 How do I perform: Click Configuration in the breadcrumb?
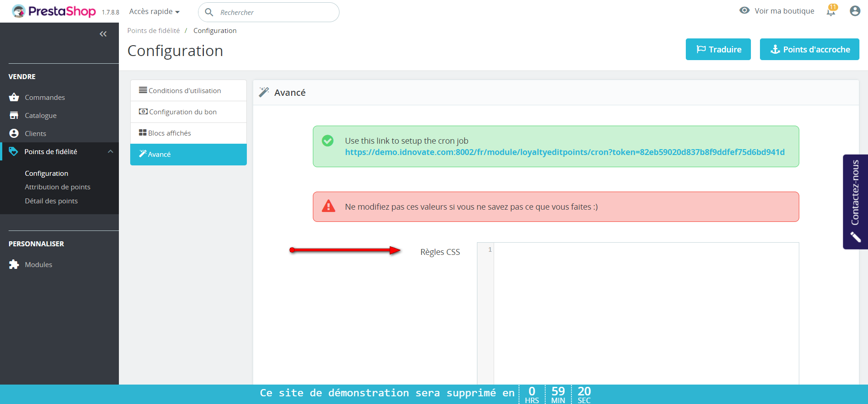coord(215,30)
